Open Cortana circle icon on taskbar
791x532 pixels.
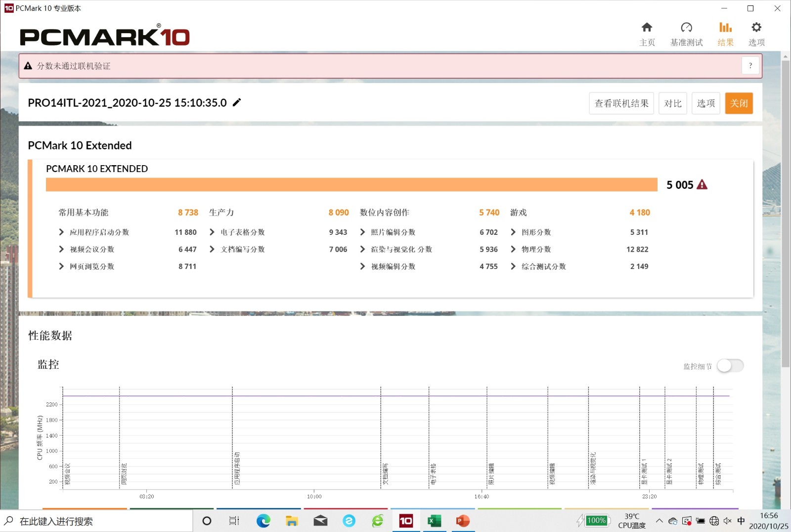[207, 521]
